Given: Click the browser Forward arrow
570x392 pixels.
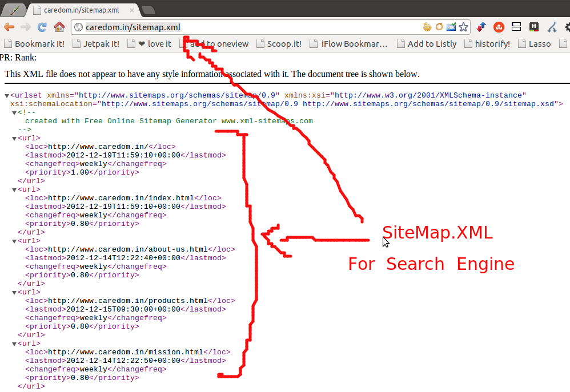Looking at the screenshot, I should coord(26,27).
